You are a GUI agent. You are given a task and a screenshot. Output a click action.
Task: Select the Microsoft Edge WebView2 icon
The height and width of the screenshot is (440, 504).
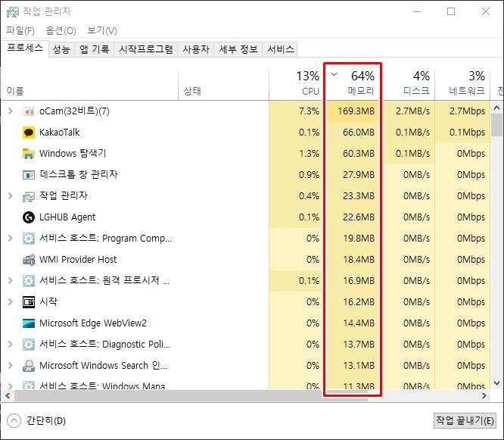pyautogui.click(x=29, y=323)
